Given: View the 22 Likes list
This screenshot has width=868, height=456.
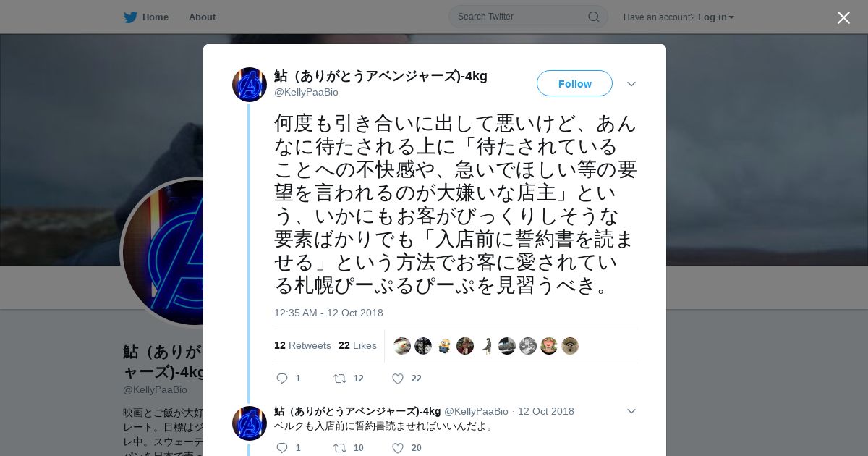Looking at the screenshot, I should (x=357, y=346).
